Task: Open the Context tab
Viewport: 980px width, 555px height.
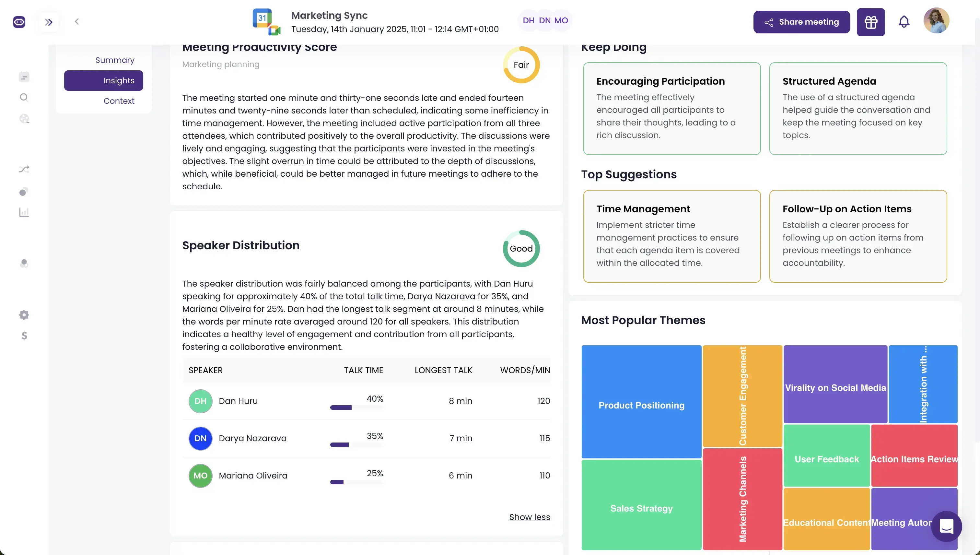Action: [x=119, y=100]
